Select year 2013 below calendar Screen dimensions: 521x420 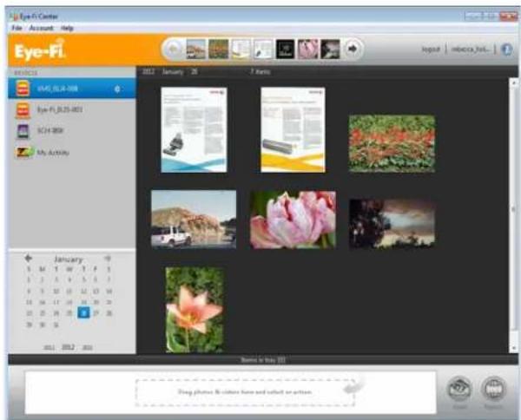tap(88, 347)
